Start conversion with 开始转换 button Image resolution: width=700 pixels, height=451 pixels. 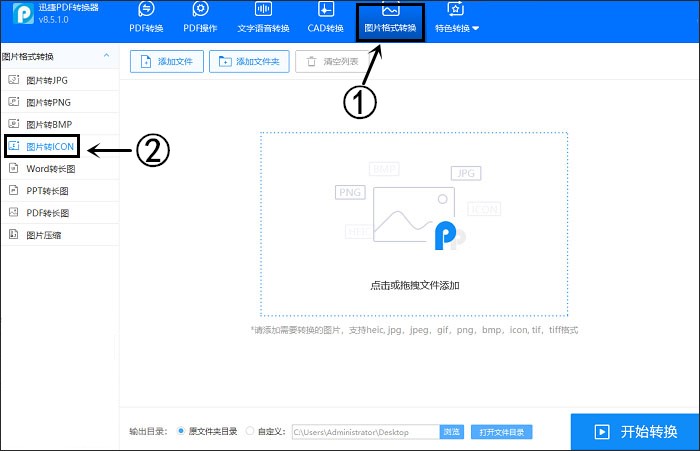(635, 432)
